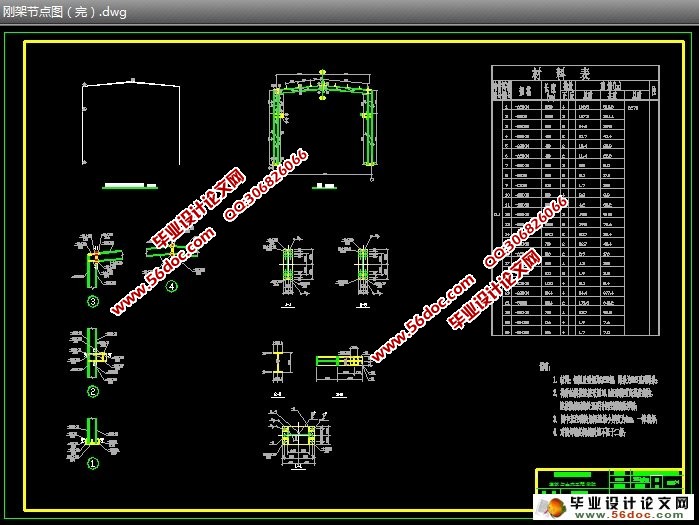
Task: Select the green portal frame elevation drawing
Action: pyautogui.click(x=323, y=128)
